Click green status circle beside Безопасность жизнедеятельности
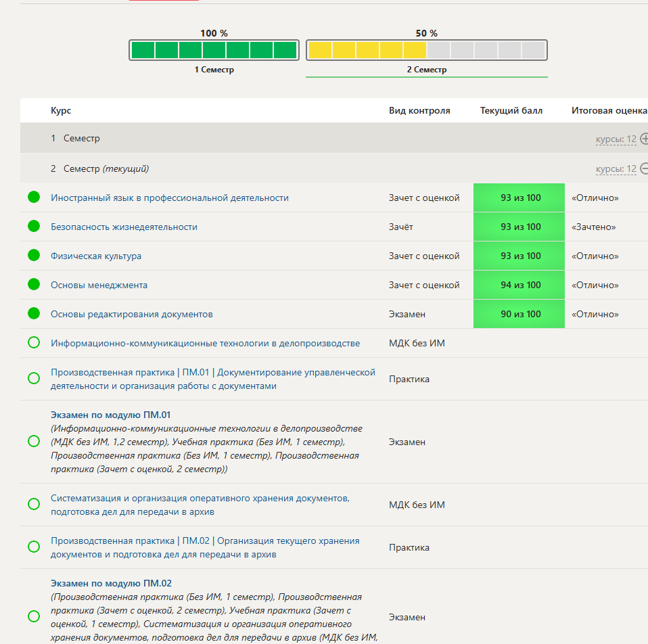Screen dimensions: 648x644 (x=34, y=227)
